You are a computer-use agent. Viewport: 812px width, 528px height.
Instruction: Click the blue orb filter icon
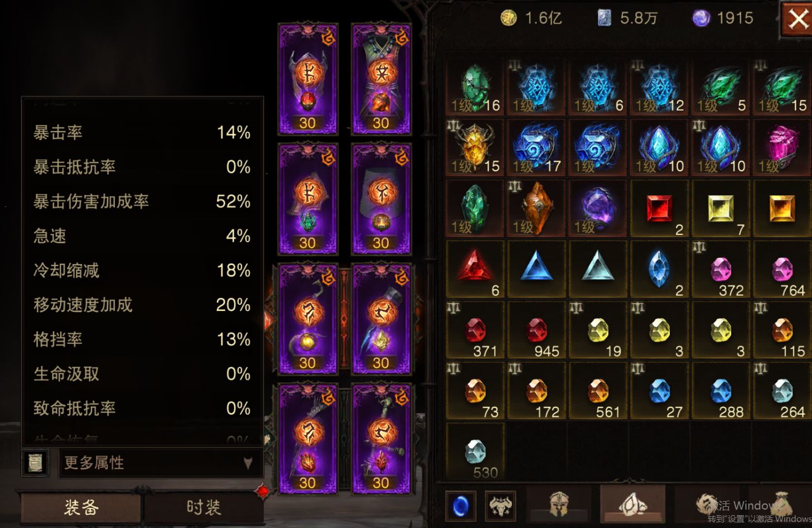(461, 506)
